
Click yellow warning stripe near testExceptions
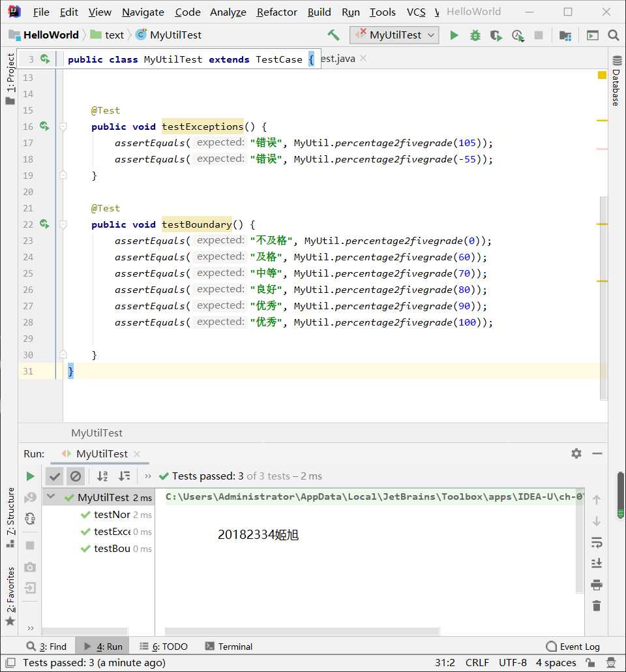point(602,121)
